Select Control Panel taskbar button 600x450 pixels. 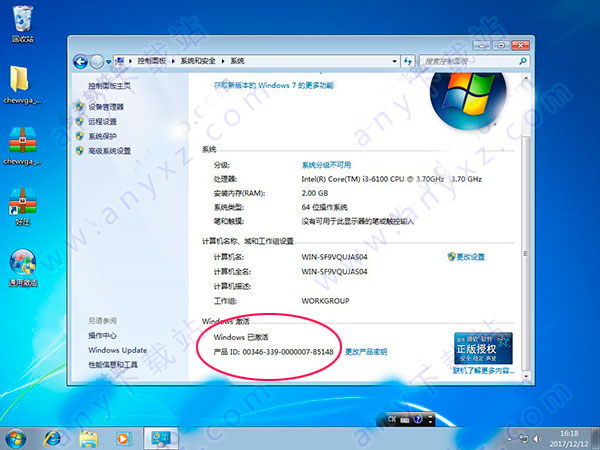tap(161, 439)
